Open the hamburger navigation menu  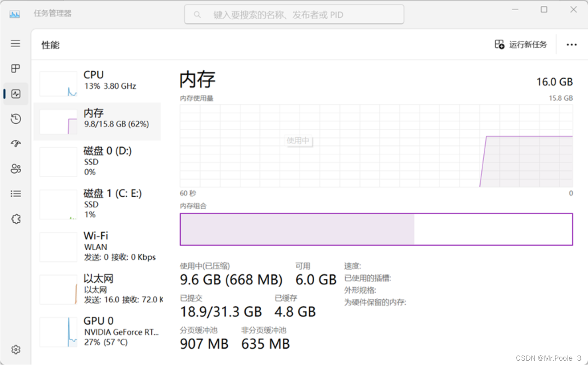tap(15, 43)
